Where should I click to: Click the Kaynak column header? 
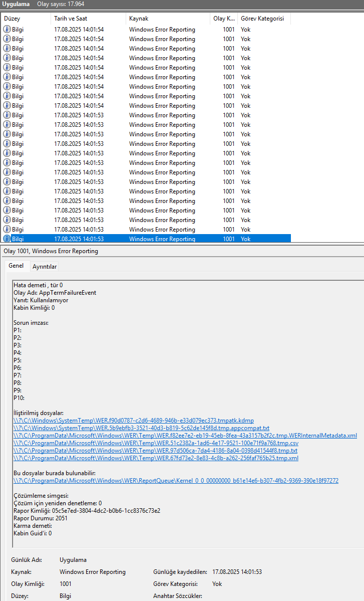[168, 19]
